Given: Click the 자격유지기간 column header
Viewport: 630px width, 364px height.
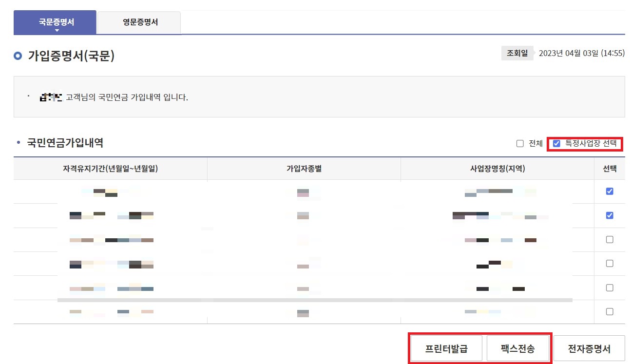Looking at the screenshot, I should point(110,168).
